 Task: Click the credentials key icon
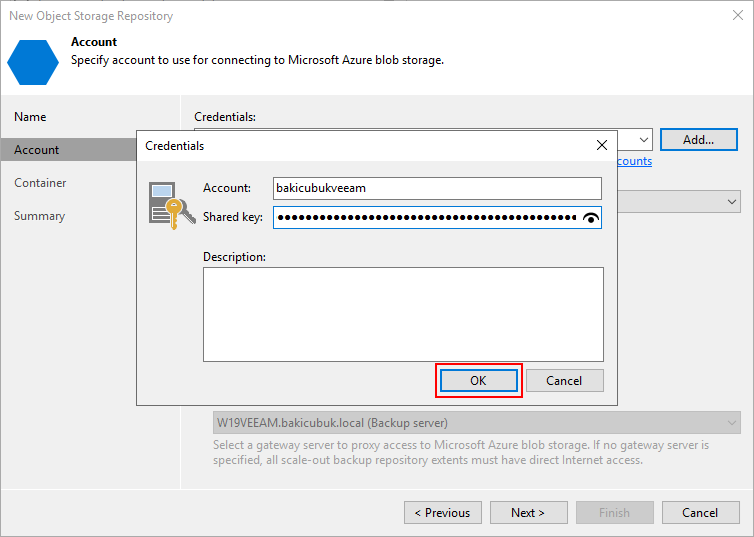[172, 206]
